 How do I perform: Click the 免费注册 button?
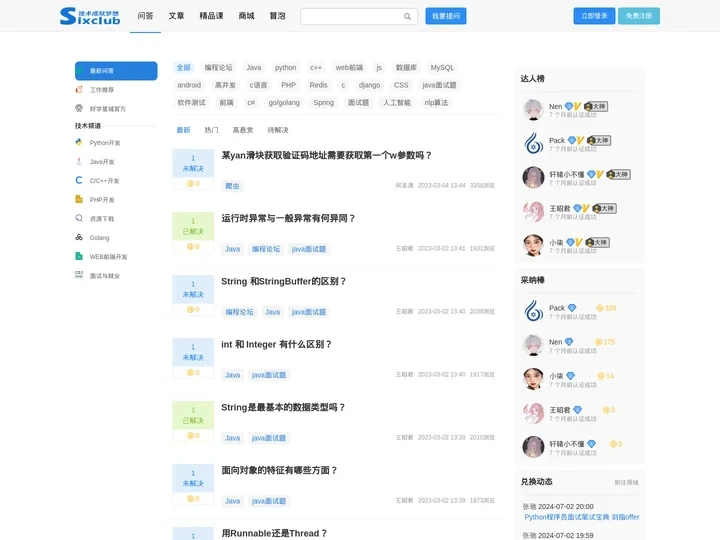[639, 16]
